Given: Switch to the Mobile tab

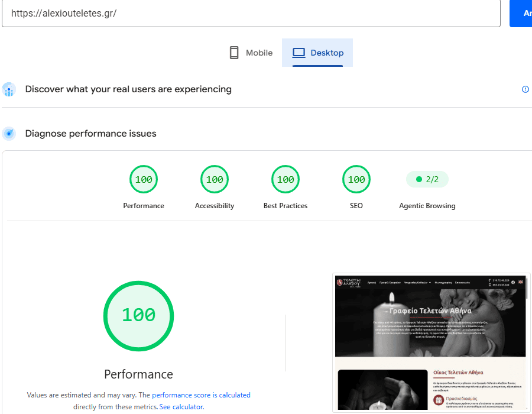Looking at the screenshot, I should (251, 53).
